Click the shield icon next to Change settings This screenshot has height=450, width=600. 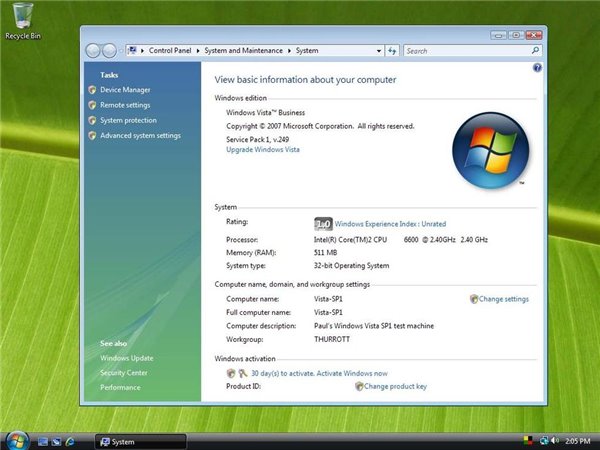(x=474, y=299)
